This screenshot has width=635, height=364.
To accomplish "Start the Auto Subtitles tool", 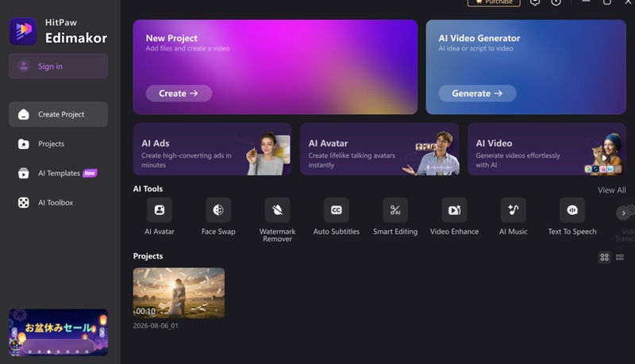I will (336, 210).
